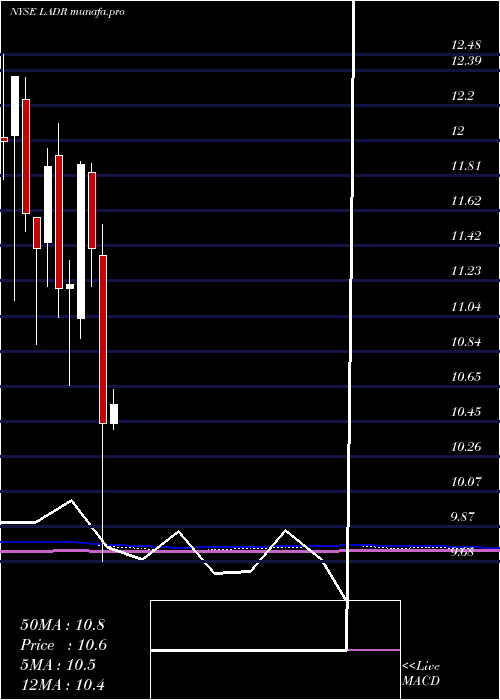Click the 50MA : 10.8 readout

pos(62,625)
